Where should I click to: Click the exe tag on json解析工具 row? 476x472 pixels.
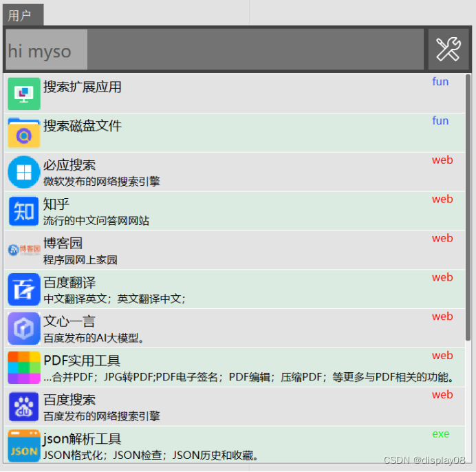tap(441, 434)
